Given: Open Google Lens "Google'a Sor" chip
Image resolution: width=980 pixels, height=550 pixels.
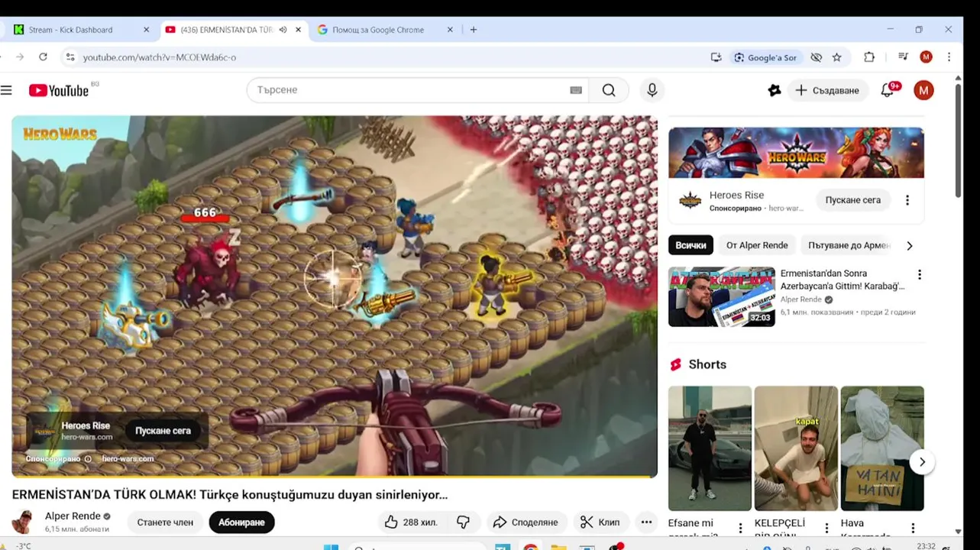Looking at the screenshot, I should point(765,57).
